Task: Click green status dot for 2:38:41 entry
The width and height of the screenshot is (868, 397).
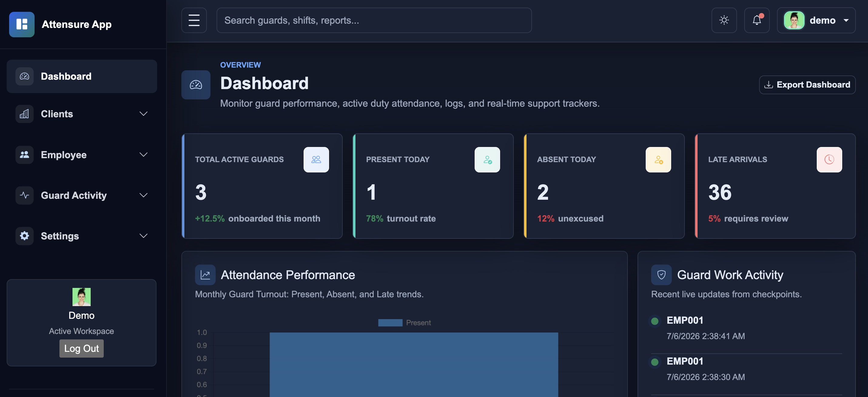Action: 655,321
